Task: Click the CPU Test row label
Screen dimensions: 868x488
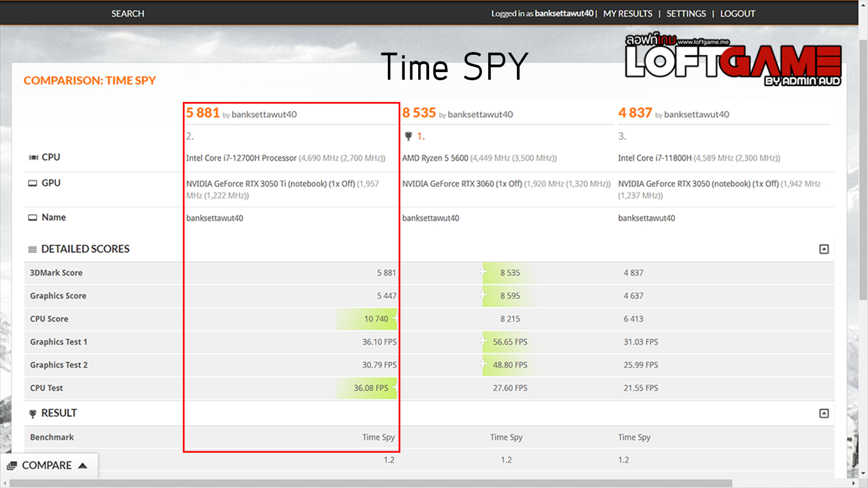Action: coord(47,388)
